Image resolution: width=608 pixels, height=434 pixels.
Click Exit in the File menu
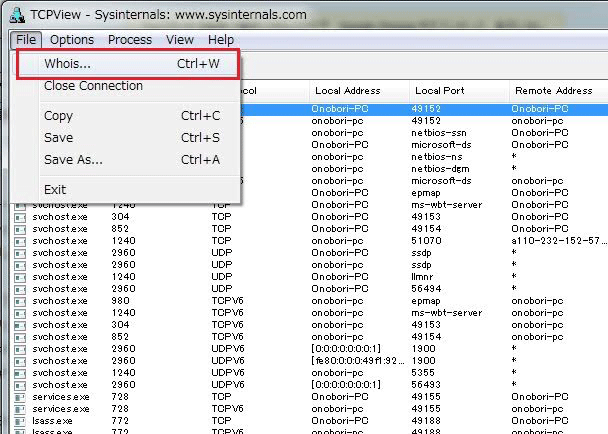[128, 190]
